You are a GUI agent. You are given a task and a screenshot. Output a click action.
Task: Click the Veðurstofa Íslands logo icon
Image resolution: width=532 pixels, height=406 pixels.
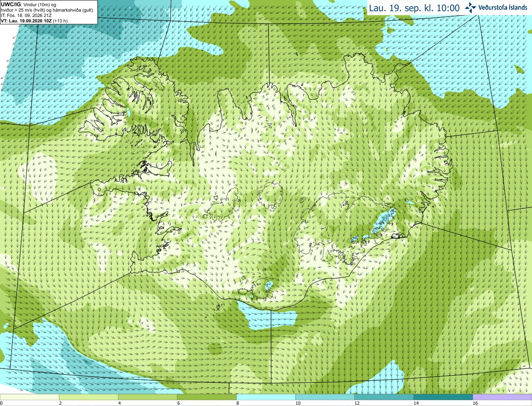click(470, 7)
